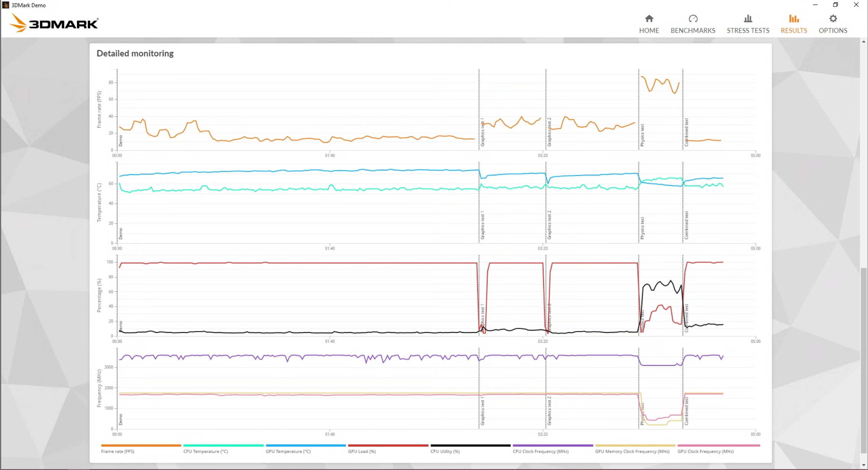Switch to BENCHMARKS tab label

[693, 31]
